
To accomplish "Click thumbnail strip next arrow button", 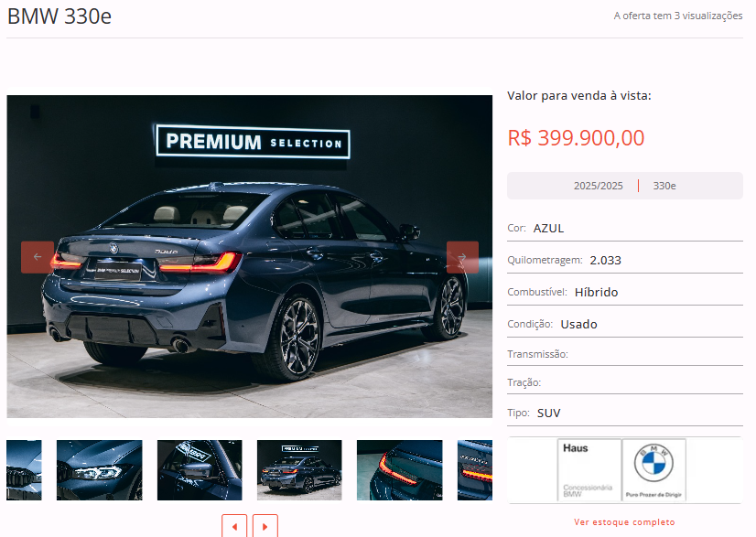I will (265, 526).
